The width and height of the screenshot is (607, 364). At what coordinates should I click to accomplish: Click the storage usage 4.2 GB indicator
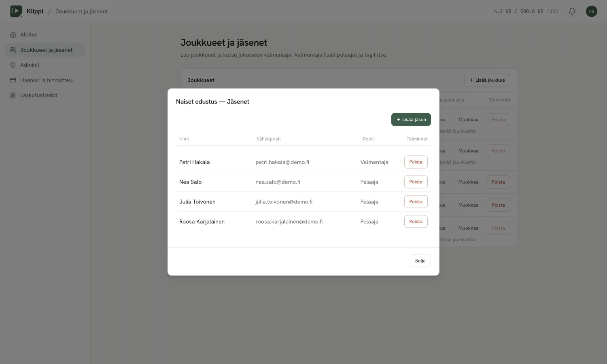pos(526,11)
